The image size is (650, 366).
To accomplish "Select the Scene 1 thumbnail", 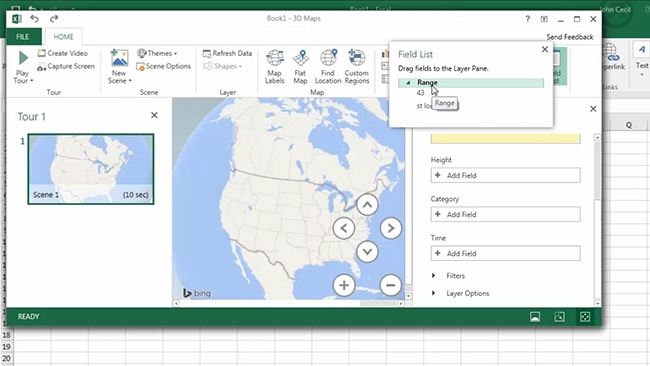I will click(91, 169).
